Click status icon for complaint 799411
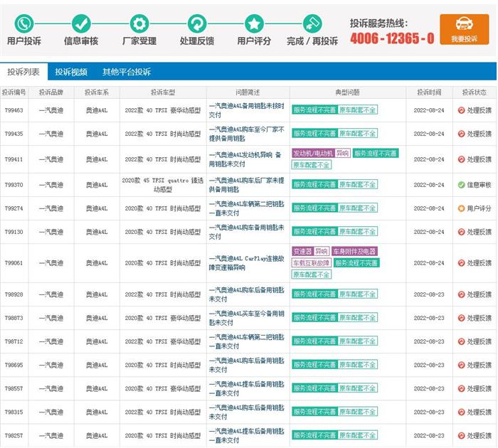 (x=461, y=159)
